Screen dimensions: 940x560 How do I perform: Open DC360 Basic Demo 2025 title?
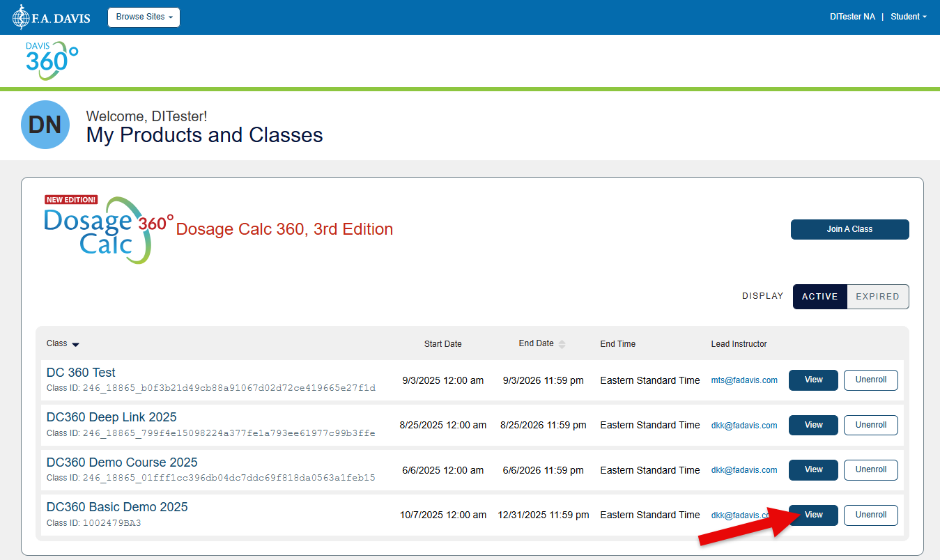[117, 507]
